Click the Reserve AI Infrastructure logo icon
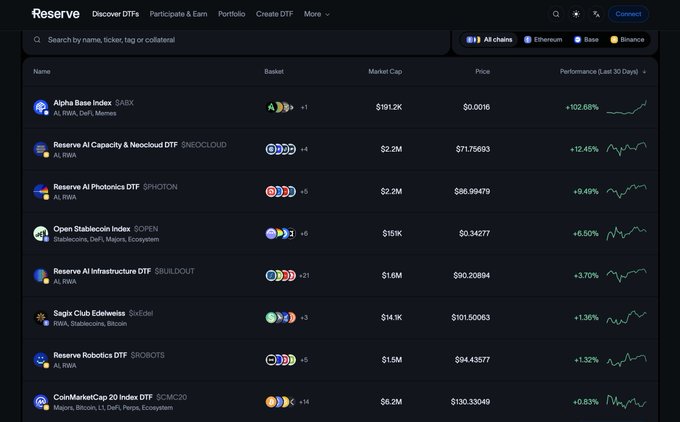Screen dimensions: 680x422 pyautogui.click(x=41, y=275)
